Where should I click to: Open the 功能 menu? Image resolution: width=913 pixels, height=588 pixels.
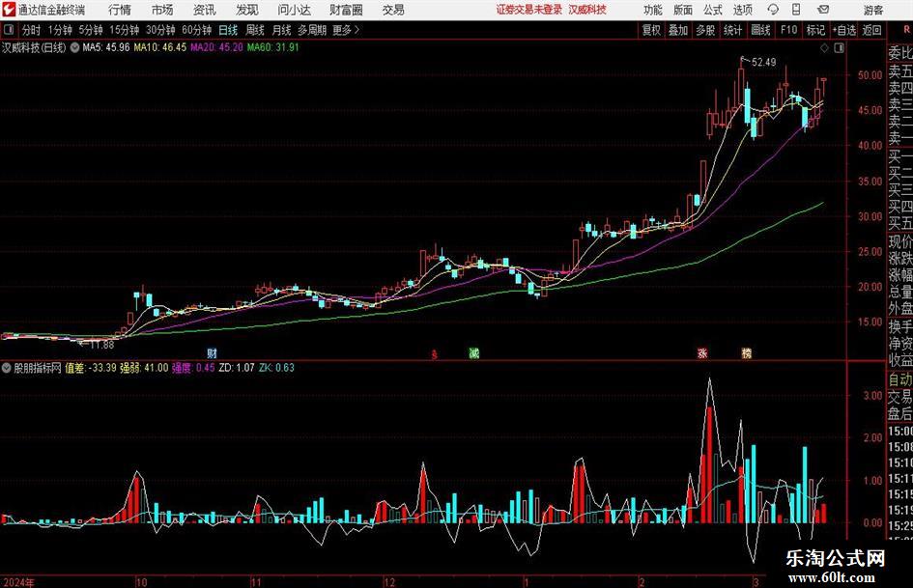click(x=653, y=10)
